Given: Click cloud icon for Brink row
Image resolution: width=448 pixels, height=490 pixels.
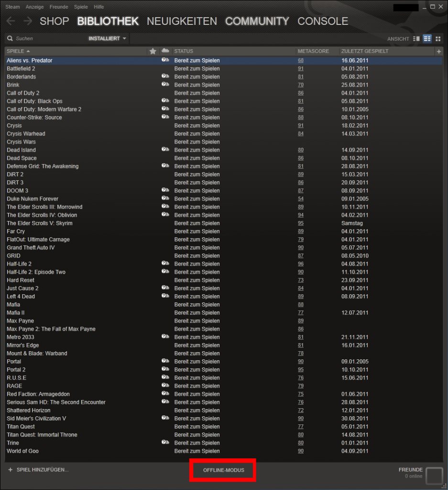Looking at the screenshot, I should [165, 84].
